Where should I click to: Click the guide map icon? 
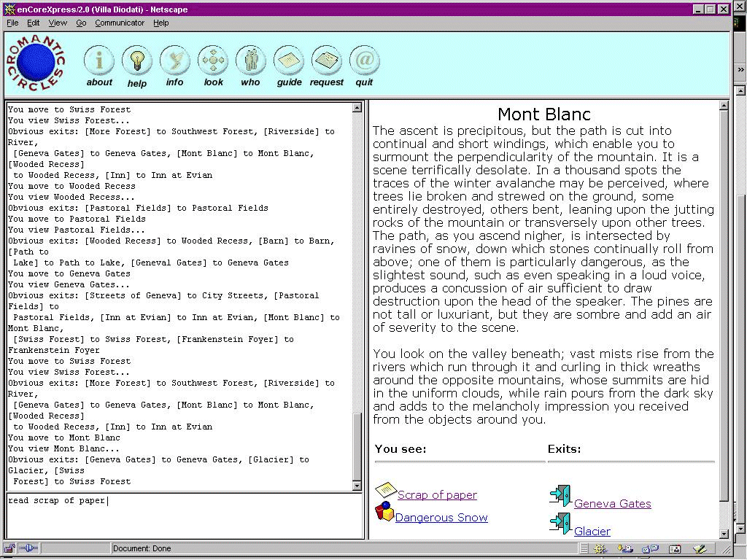pyautogui.click(x=289, y=61)
